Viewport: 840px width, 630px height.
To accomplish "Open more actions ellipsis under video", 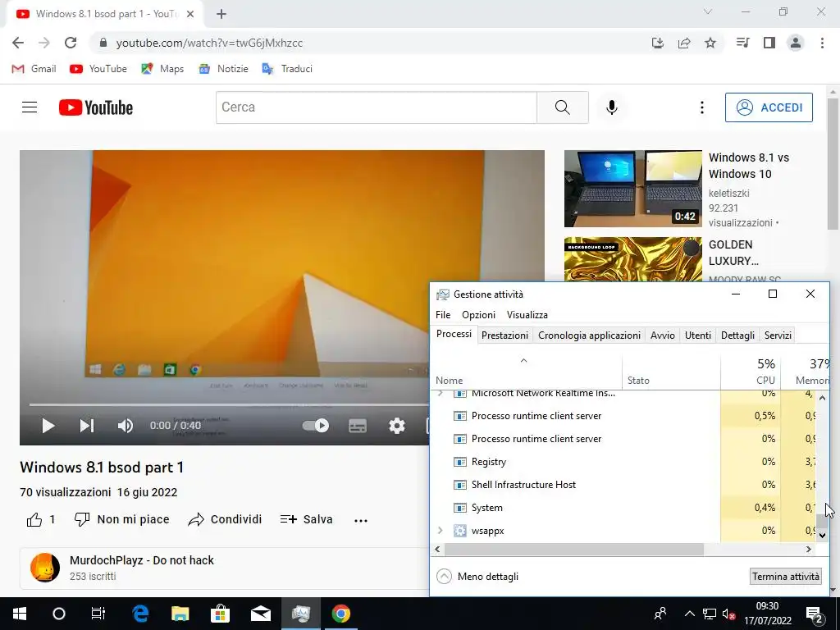I will tap(361, 520).
